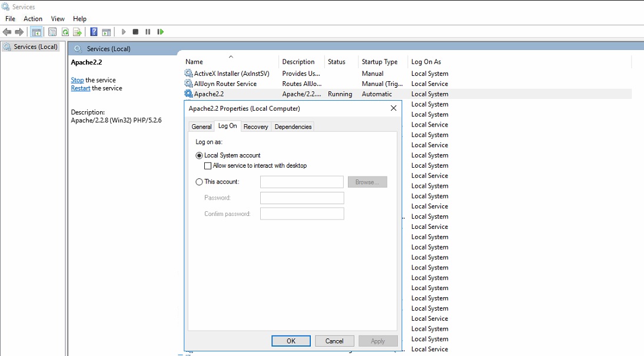The image size is (644, 356).
Task: Switch to the Dependencies tab
Action: click(x=293, y=127)
